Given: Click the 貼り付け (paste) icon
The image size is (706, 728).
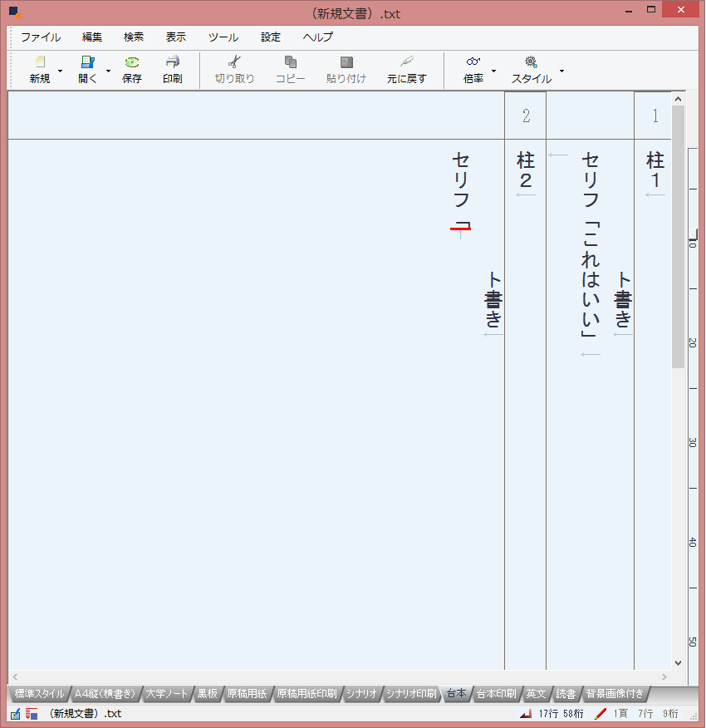Looking at the screenshot, I should [x=346, y=61].
